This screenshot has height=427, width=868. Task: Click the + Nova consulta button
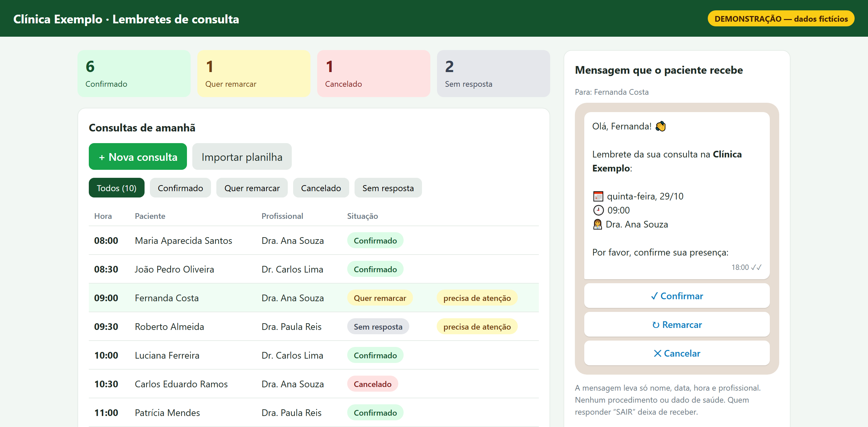(138, 156)
